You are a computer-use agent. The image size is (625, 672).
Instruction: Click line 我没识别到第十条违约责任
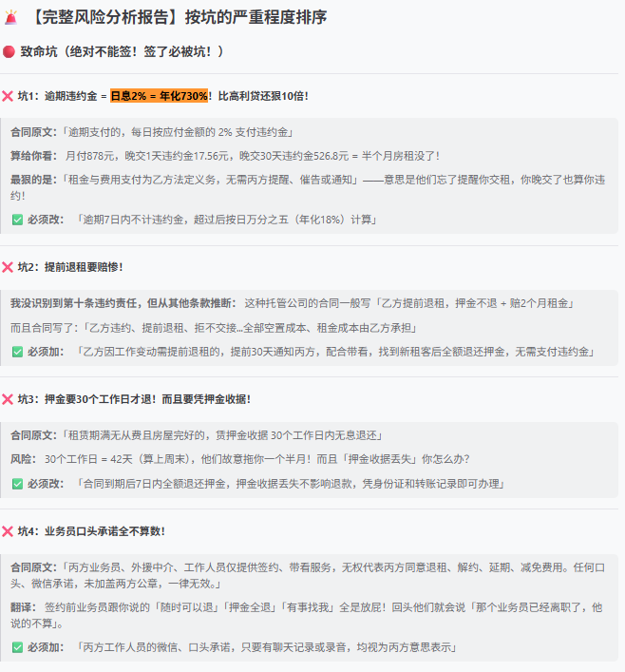pyautogui.click(x=293, y=303)
